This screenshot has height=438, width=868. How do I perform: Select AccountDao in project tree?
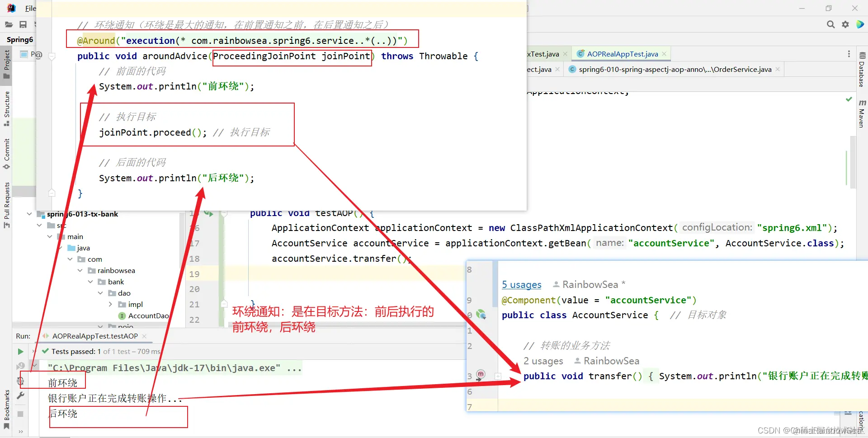click(143, 316)
